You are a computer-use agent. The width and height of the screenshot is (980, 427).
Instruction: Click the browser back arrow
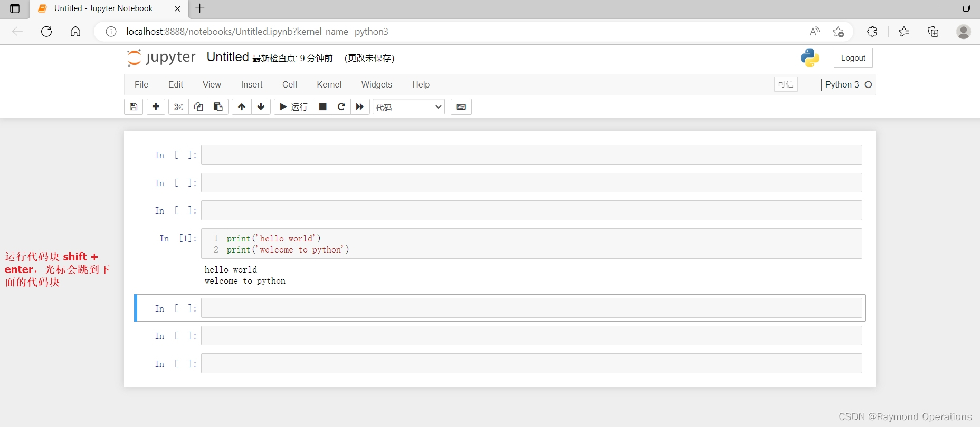click(17, 32)
